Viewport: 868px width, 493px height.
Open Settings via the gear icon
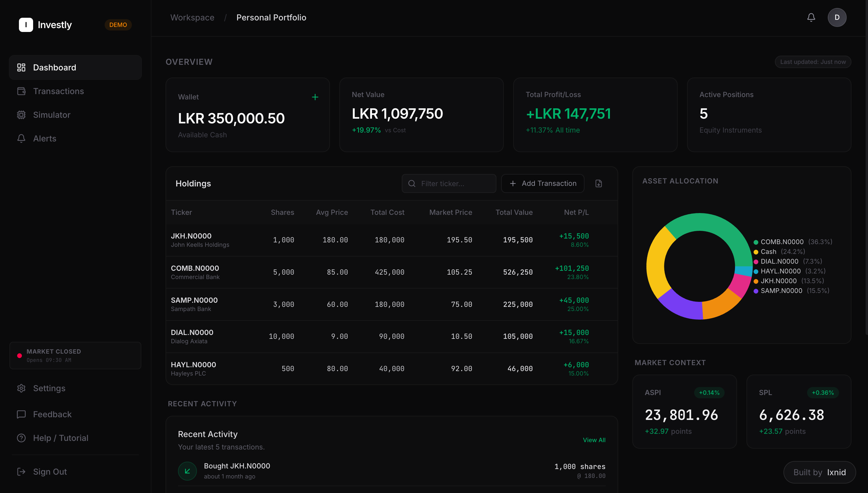pos(21,388)
